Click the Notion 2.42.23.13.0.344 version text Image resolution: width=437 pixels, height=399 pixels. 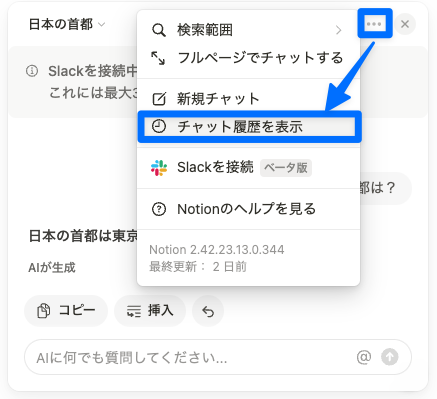[x=217, y=250]
